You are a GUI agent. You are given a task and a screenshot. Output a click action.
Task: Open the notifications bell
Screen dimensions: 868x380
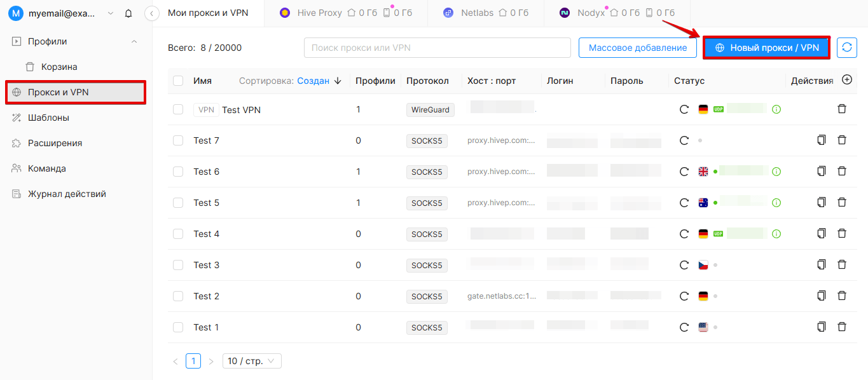129,13
